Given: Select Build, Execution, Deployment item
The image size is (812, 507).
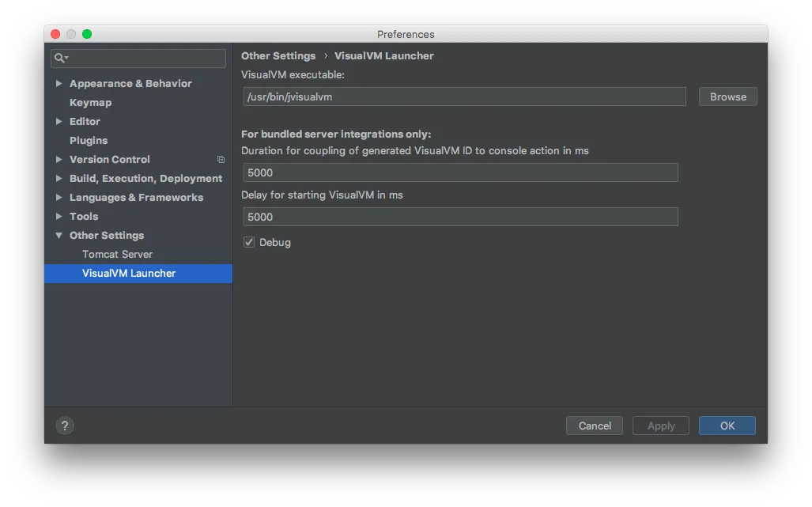Looking at the screenshot, I should click(146, 178).
